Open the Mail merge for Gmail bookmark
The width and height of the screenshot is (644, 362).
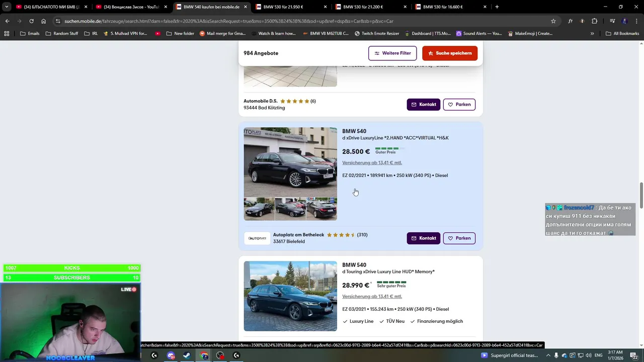point(223,34)
